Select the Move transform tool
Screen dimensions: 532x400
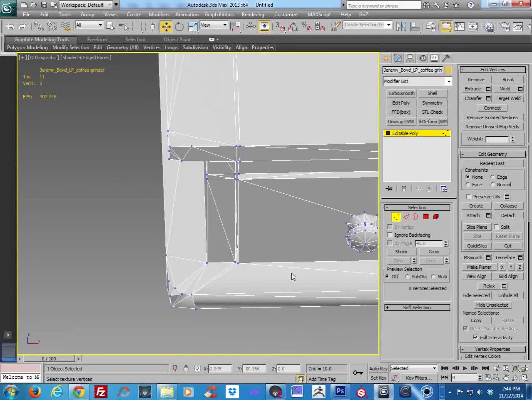click(166, 27)
